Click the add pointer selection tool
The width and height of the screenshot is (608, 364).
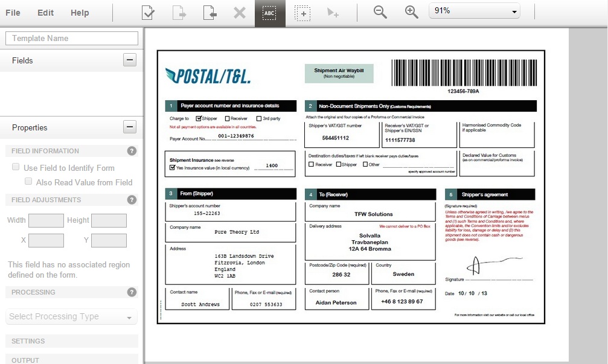click(333, 13)
